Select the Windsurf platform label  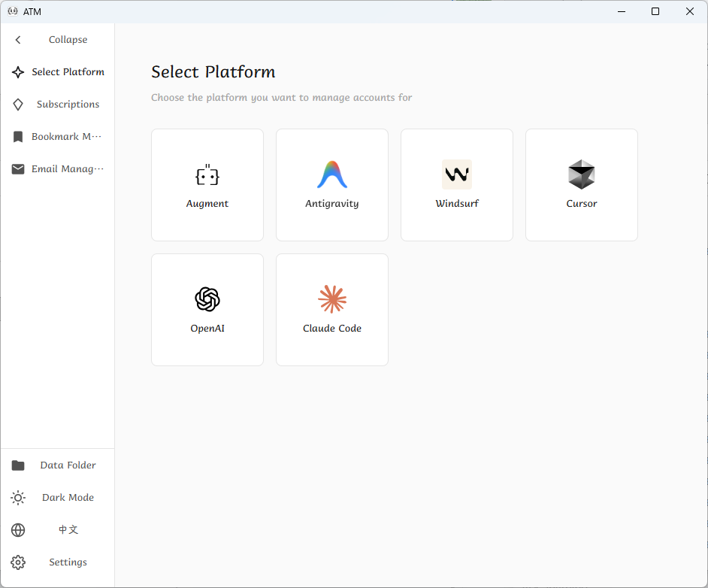click(457, 204)
